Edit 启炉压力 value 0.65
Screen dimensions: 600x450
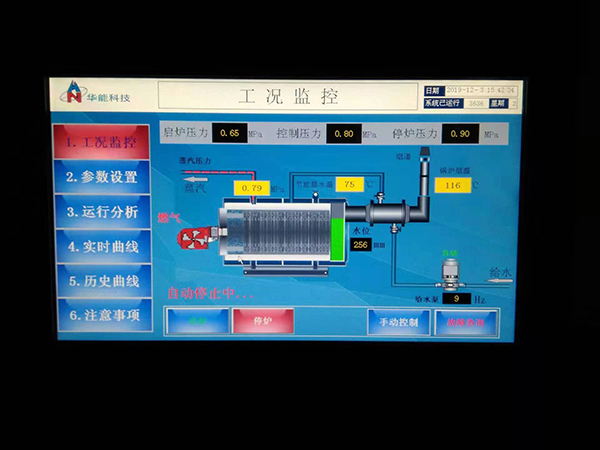[x=230, y=133]
